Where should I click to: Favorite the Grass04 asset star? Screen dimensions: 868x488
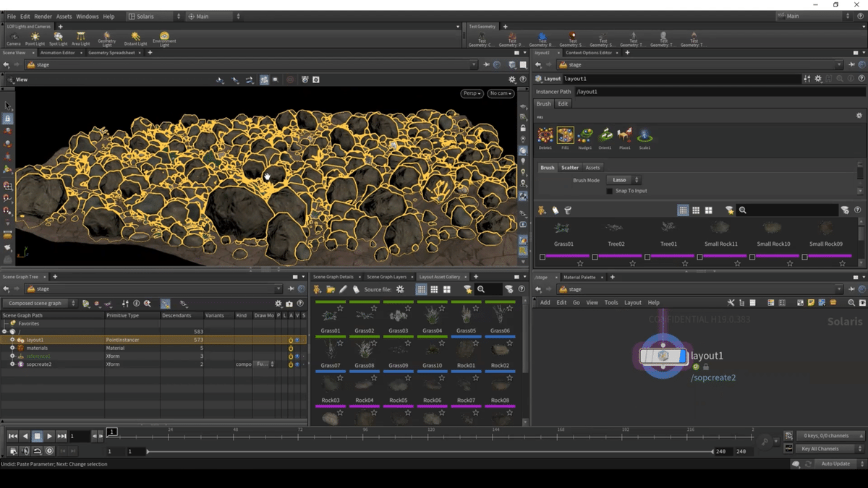tap(442, 308)
